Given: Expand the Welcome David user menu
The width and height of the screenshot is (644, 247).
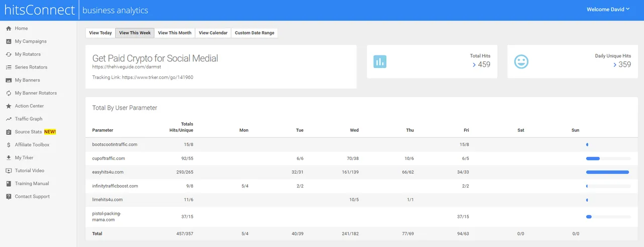Looking at the screenshot, I should [x=608, y=10].
